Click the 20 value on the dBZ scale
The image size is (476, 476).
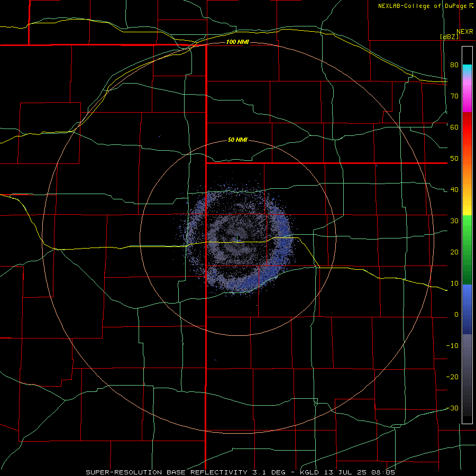click(454, 252)
